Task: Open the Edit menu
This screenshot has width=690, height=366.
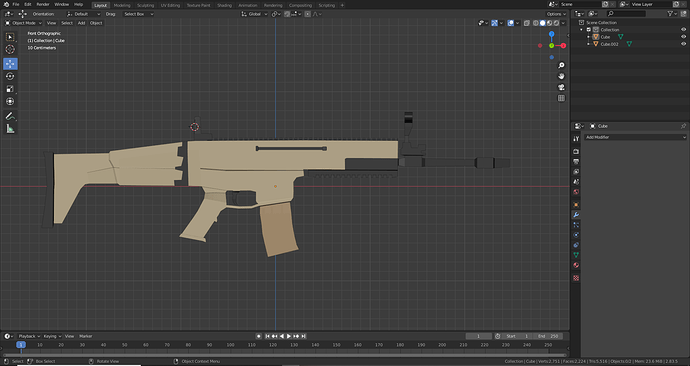Action: [x=28, y=4]
